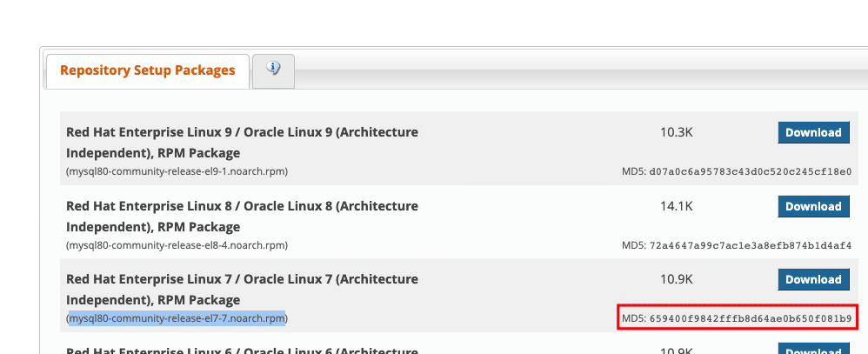The height and width of the screenshot is (354, 868).
Task: Click the 10.3K file size
Action: [677, 133]
